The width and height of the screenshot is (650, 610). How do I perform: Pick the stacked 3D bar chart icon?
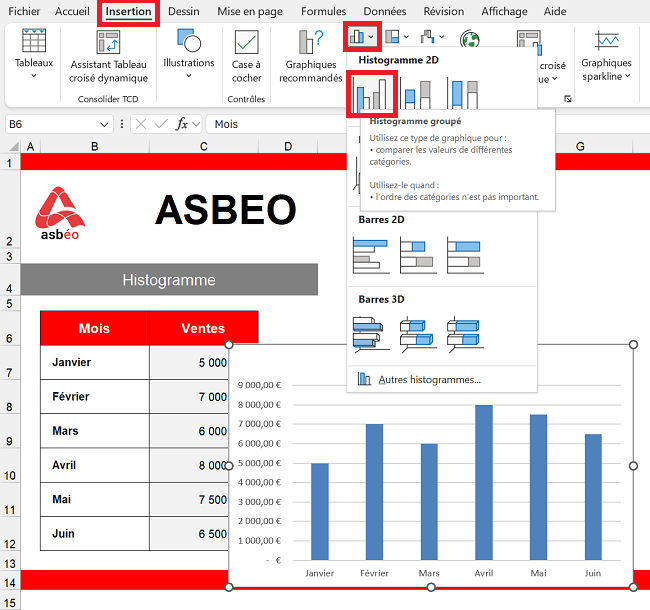[417, 333]
